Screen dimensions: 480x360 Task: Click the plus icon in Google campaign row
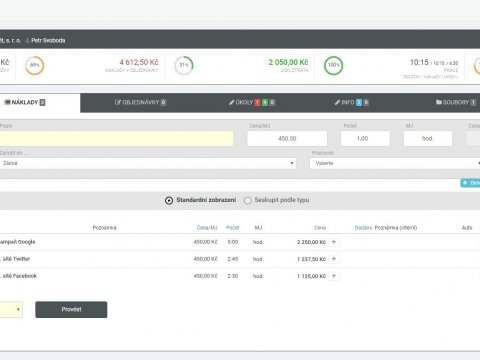334,242
